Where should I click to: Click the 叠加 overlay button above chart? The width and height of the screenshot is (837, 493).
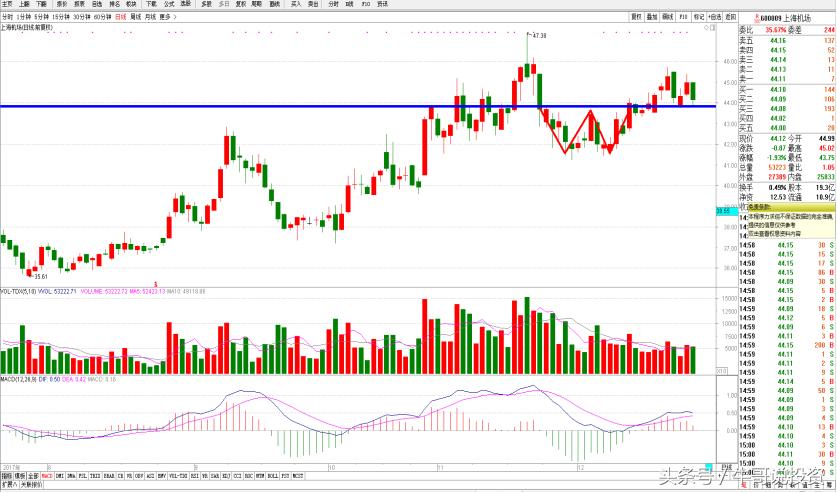click(652, 17)
